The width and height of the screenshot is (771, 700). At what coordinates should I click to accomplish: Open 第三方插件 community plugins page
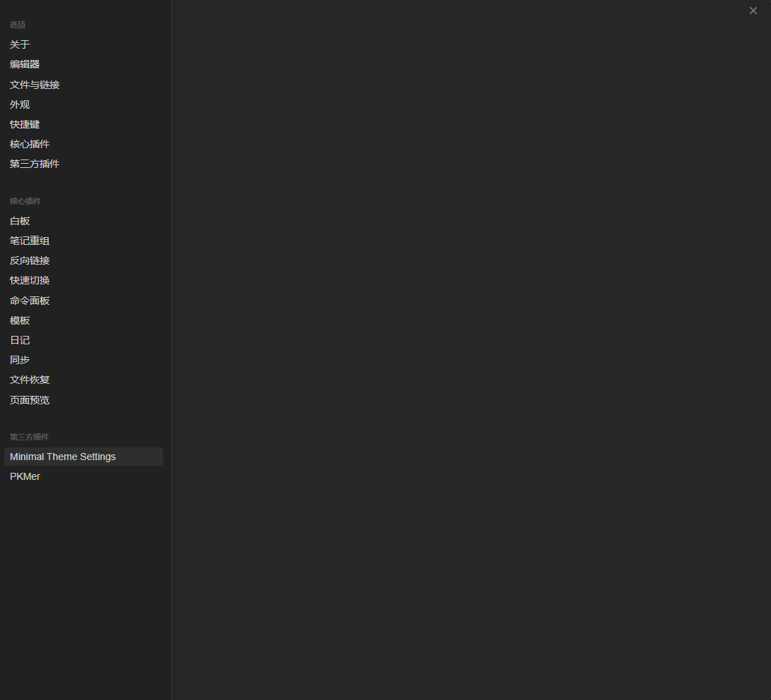click(x=35, y=164)
